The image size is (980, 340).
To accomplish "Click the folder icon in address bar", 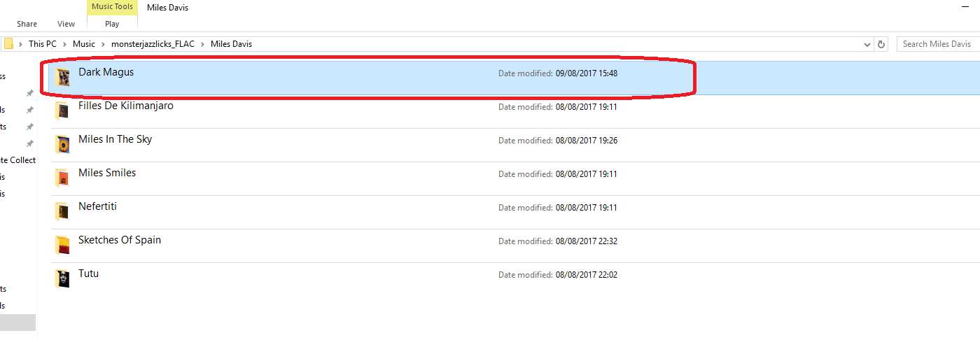I will tap(9, 44).
